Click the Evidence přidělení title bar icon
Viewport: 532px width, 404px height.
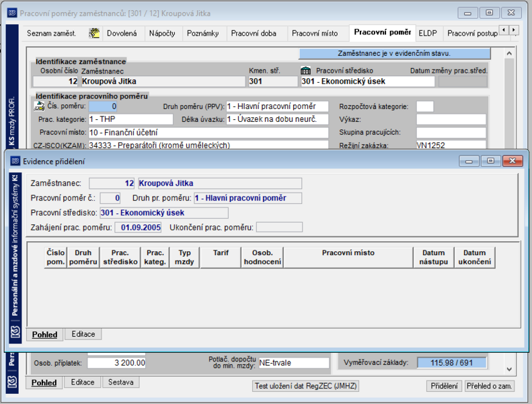click(x=15, y=161)
